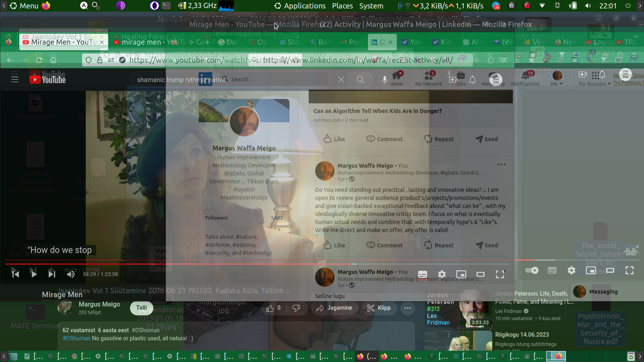Open the YouTube hamburger guide menu
This screenshot has height=362, width=644.
coord(15,78)
